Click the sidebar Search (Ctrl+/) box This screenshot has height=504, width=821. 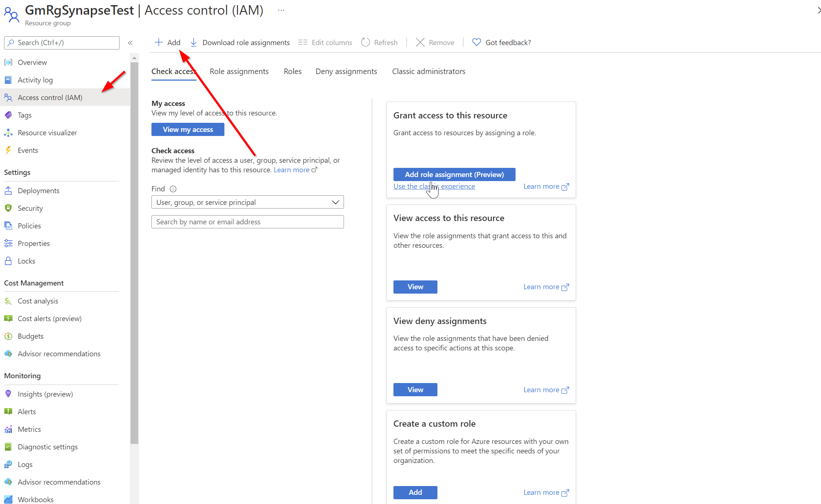(x=62, y=43)
